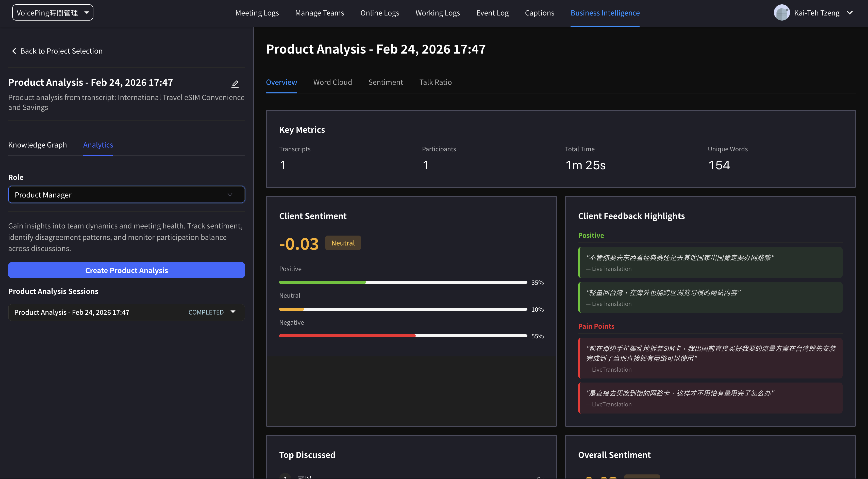Click the pencil edit icon beside project title
The width and height of the screenshot is (868, 479).
(235, 84)
